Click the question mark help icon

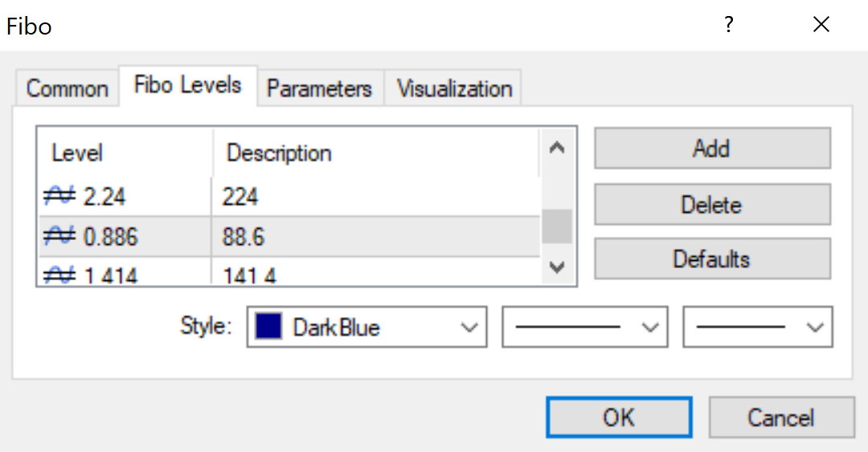click(x=728, y=25)
